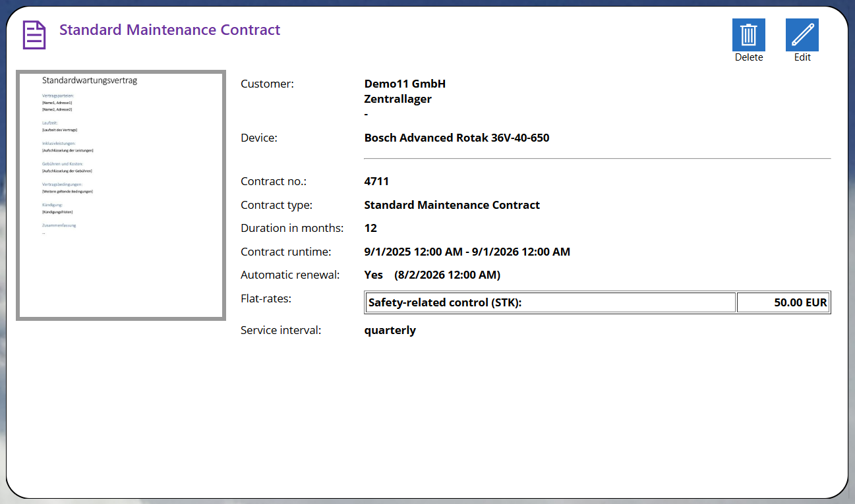Select the quarterly service interval value
This screenshot has width=855, height=504.
pos(390,330)
